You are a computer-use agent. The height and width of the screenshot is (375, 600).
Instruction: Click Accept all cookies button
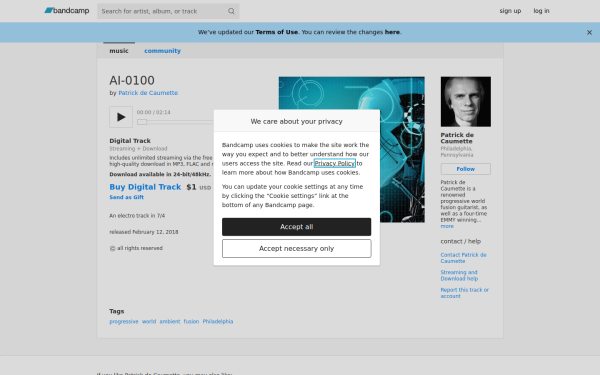(x=297, y=227)
